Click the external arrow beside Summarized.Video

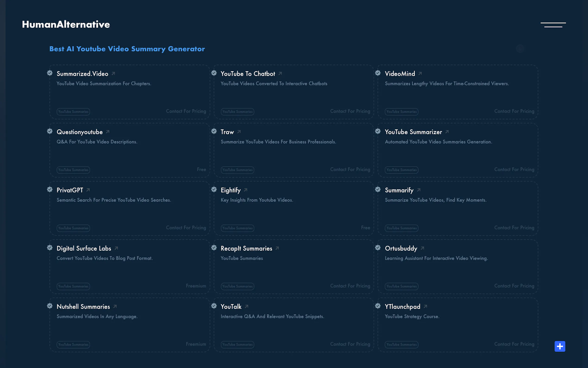113,73
